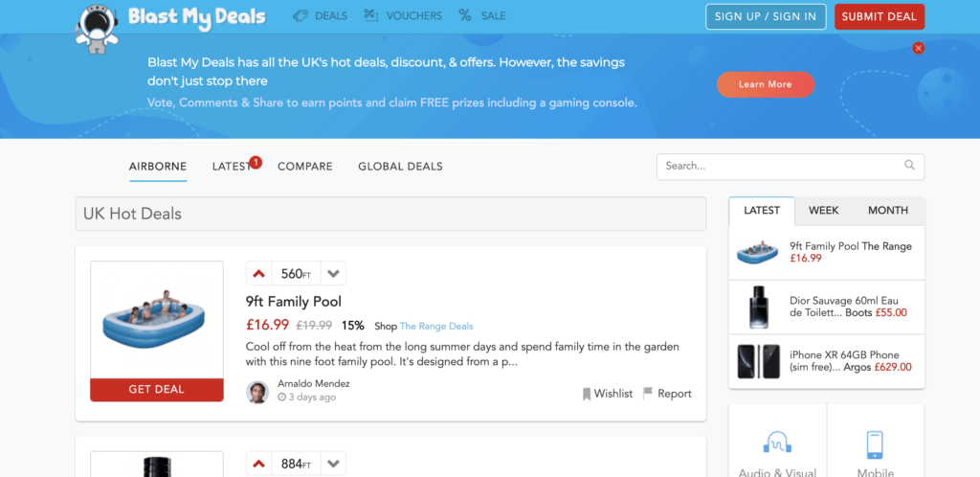Upvote the 884FT deal
Screen dimensions: 980x477
(x=258, y=464)
